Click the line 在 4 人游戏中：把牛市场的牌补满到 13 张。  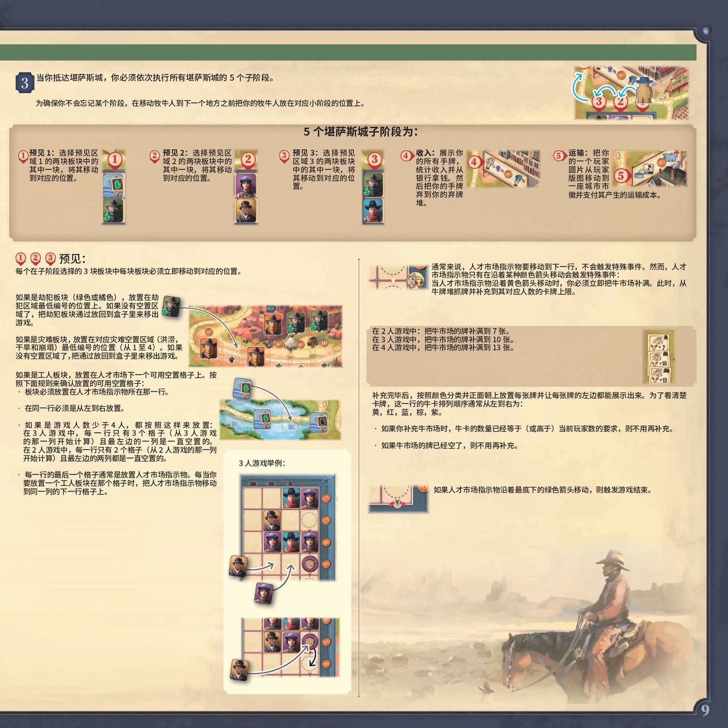(443, 347)
